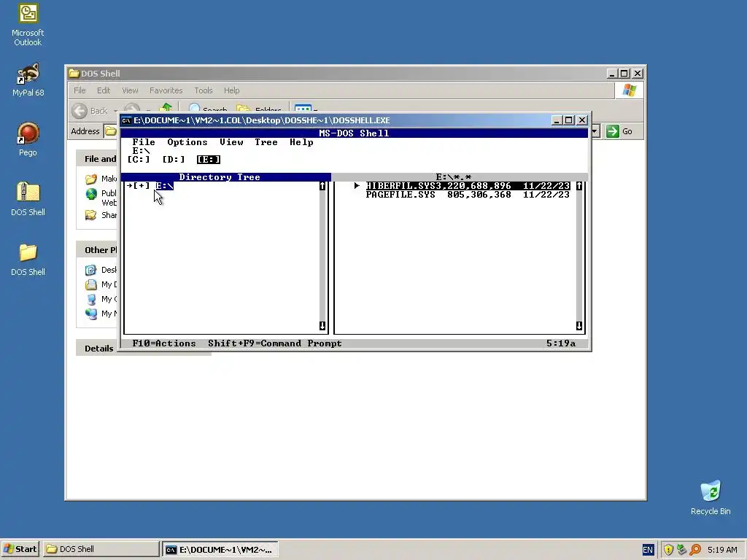
Task: Click the Details panel header in Explorer
Action: click(x=99, y=348)
